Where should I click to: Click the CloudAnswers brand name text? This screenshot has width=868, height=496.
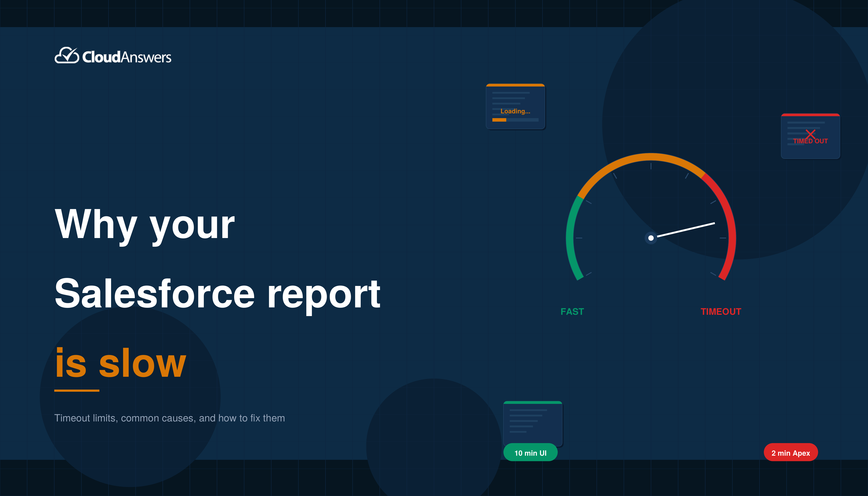(x=127, y=57)
